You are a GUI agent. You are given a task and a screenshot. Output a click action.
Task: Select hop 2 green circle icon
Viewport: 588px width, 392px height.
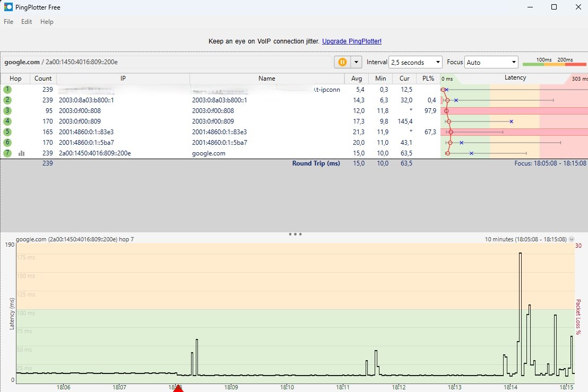coord(7,100)
